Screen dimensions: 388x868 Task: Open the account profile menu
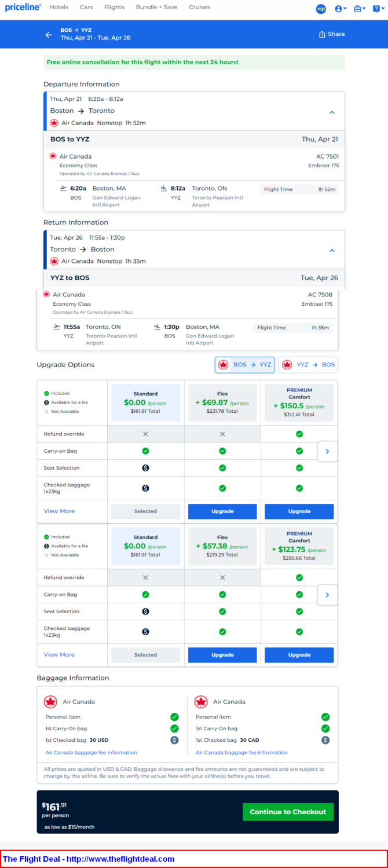tap(341, 9)
